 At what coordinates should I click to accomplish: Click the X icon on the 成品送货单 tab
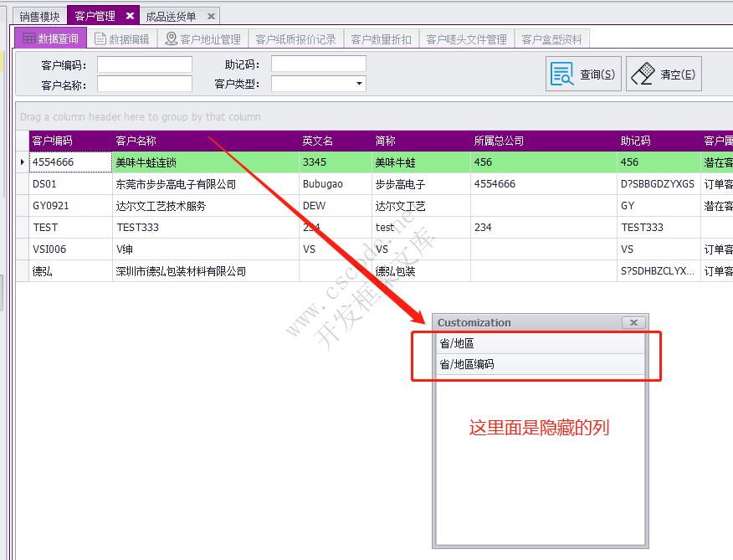click(x=212, y=13)
